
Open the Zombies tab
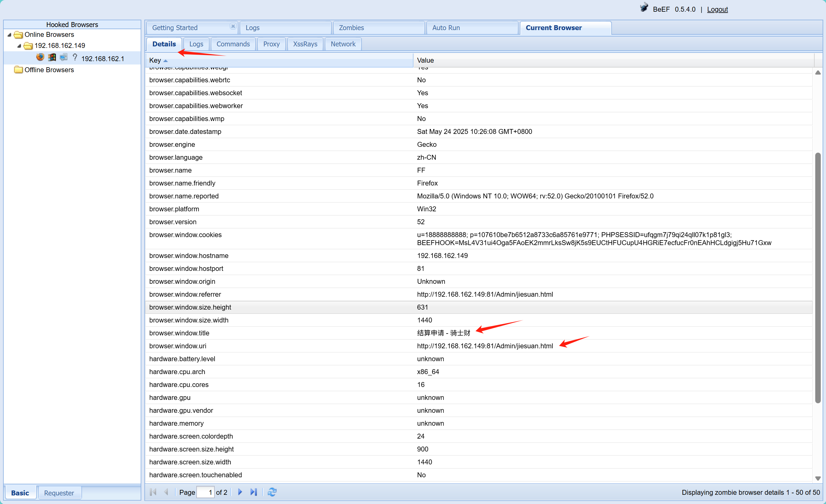351,28
